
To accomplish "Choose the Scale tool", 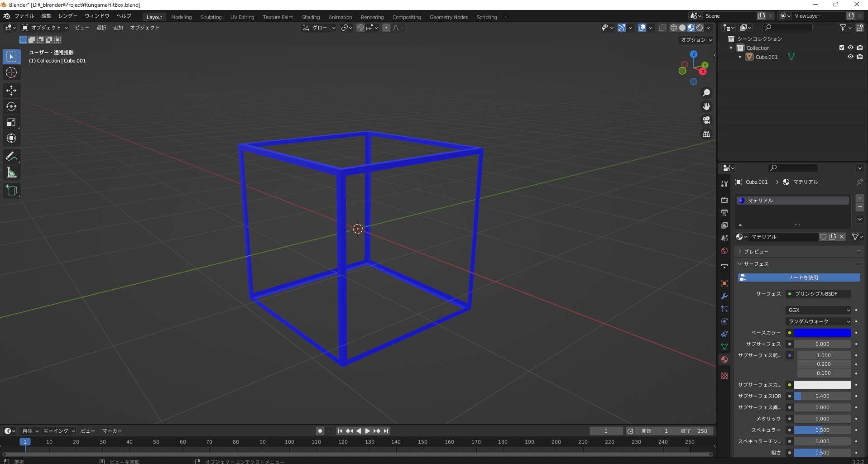I will (x=11, y=122).
